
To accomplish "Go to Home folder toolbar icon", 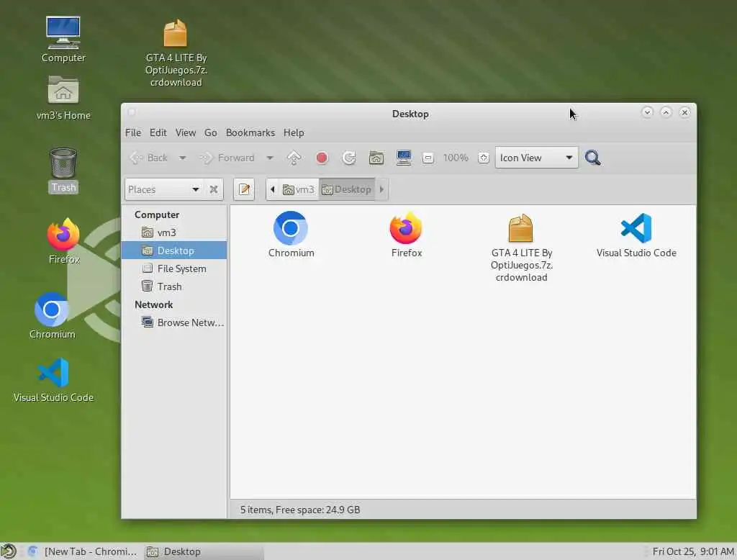I will coord(376,158).
